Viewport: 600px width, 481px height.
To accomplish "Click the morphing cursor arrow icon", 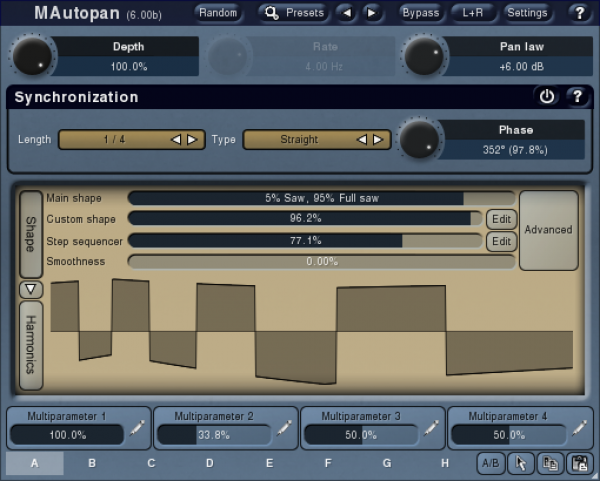I will pos(521,463).
